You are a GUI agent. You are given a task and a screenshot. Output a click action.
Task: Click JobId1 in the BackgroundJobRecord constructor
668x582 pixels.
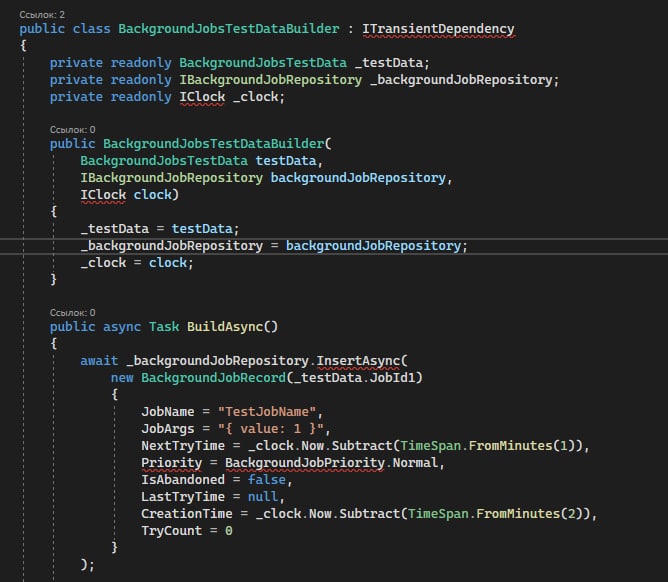pos(392,378)
